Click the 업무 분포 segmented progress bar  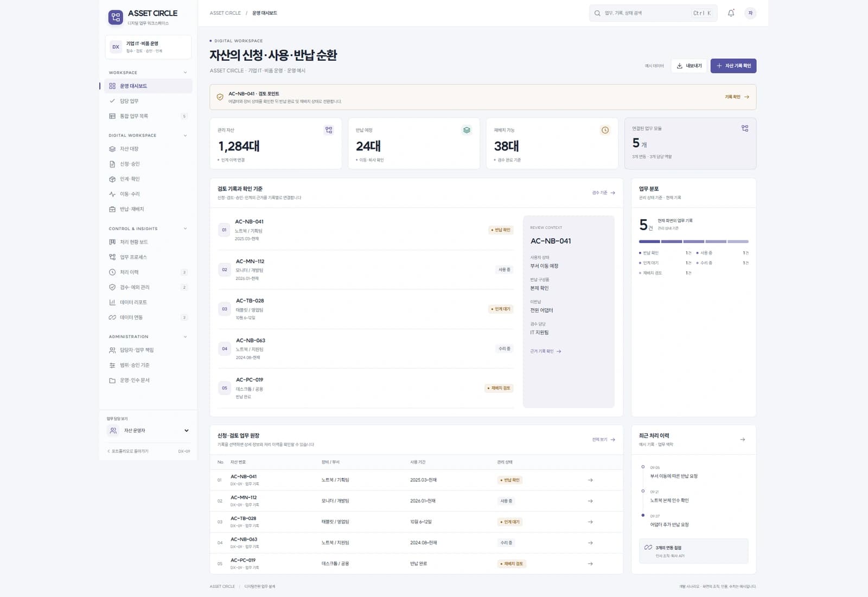(x=693, y=242)
